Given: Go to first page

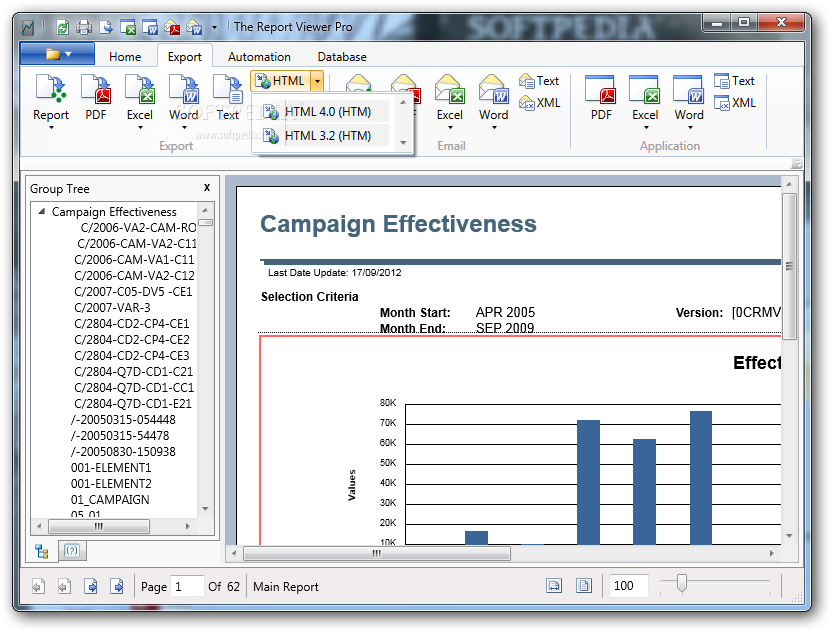Looking at the screenshot, I should click(37, 586).
